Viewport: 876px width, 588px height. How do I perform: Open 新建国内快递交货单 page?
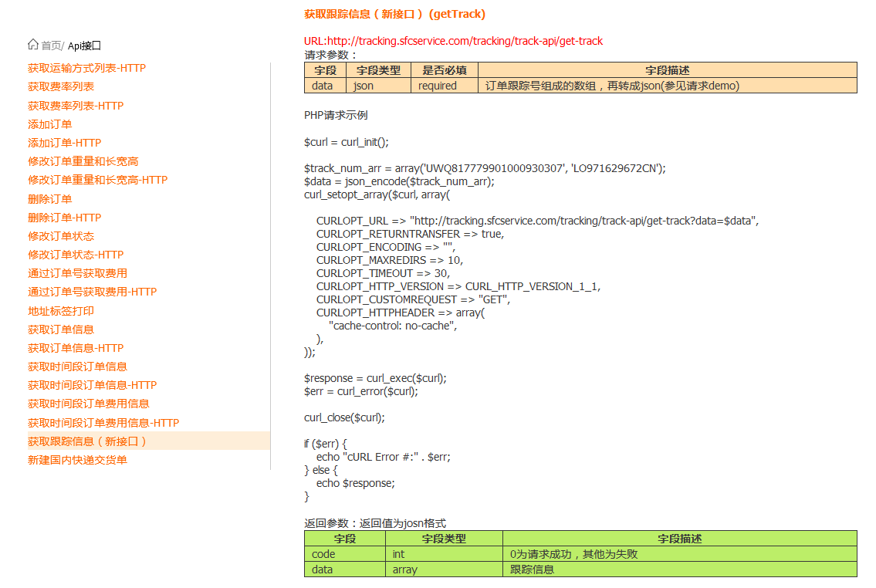pyautogui.click(x=77, y=460)
